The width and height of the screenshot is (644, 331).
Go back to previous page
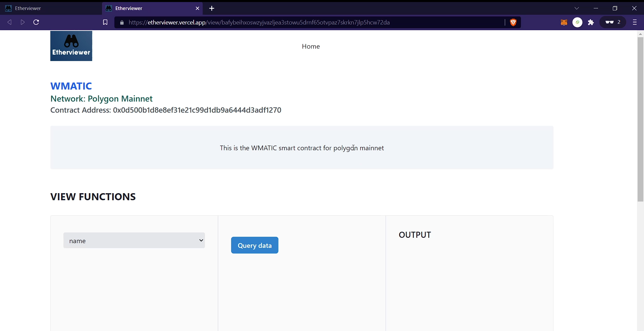click(x=9, y=22)
